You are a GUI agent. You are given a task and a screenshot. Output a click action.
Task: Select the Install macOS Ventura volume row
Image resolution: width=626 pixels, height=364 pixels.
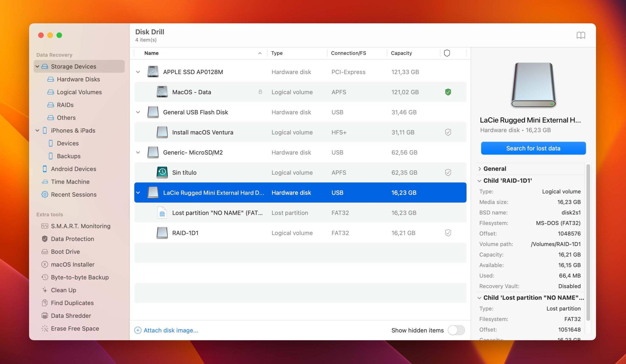coord(300,132)
